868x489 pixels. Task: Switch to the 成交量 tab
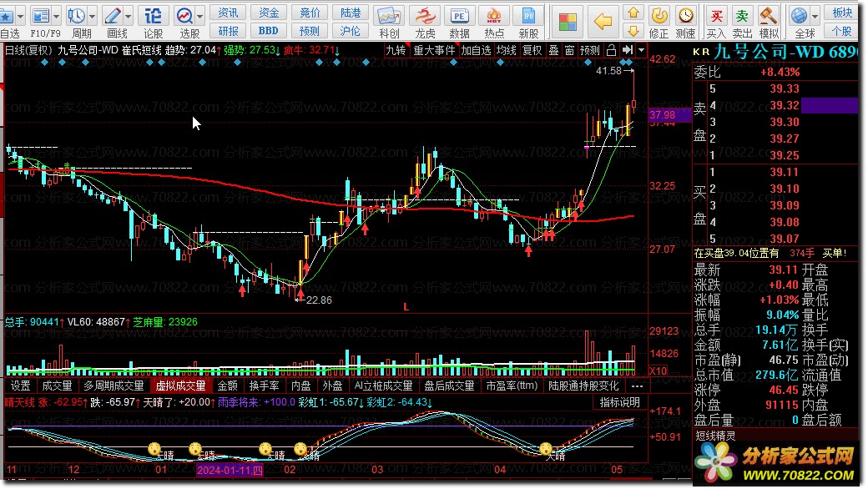[57, 386]
